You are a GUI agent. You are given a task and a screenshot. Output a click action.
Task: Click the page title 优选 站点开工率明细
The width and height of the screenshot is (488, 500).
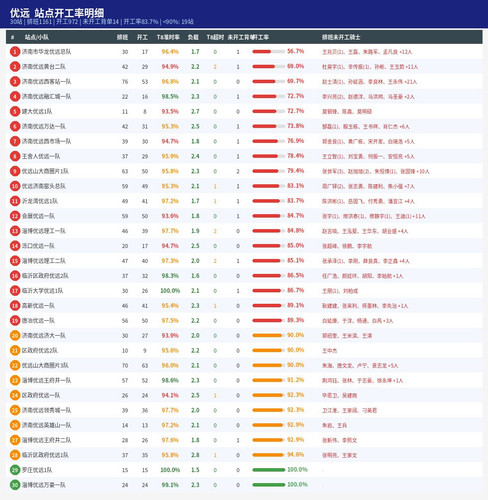point(57,13)
